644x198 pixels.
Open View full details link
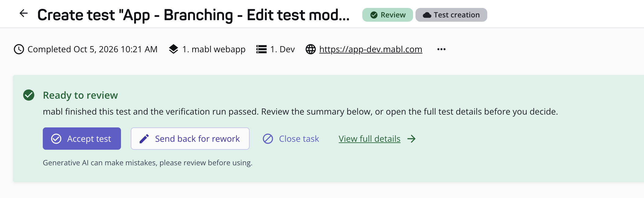click(x=369, y=139)
